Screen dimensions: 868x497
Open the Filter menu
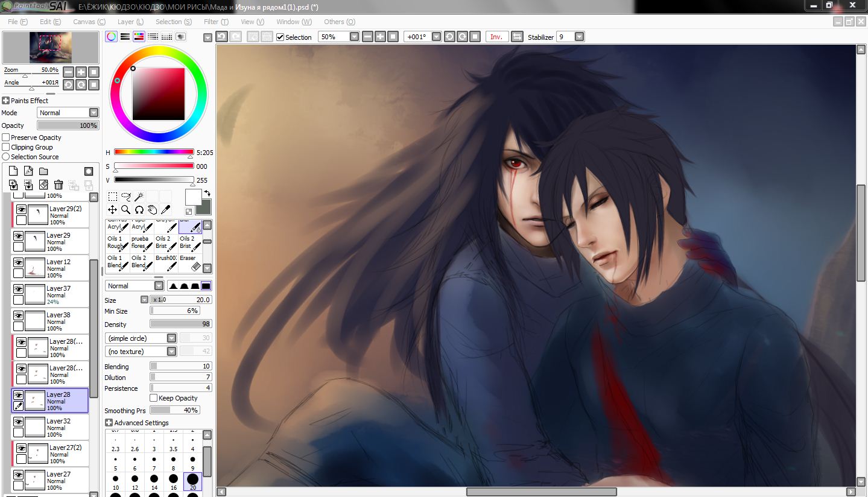[216, 22]
